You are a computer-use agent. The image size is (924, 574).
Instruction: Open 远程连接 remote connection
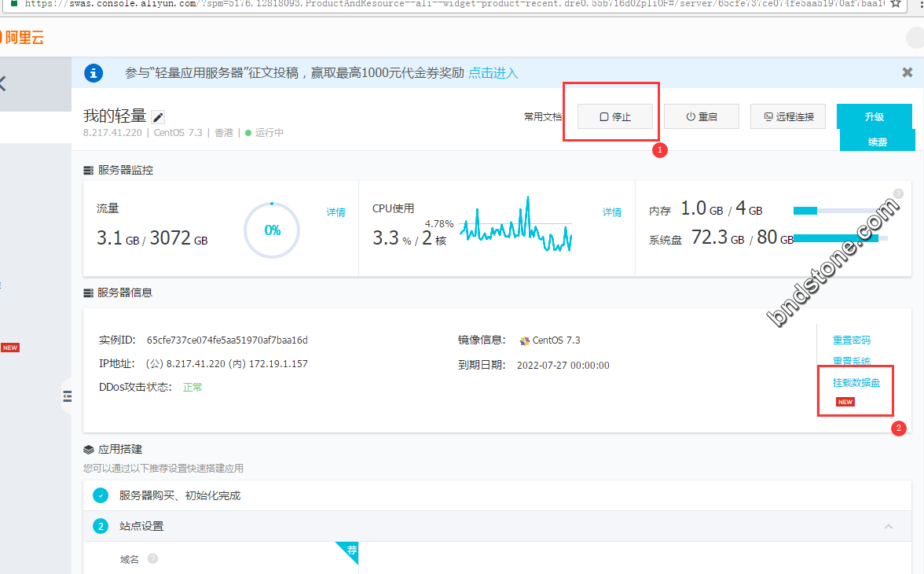pyautogui.click(x=788, y=116)
